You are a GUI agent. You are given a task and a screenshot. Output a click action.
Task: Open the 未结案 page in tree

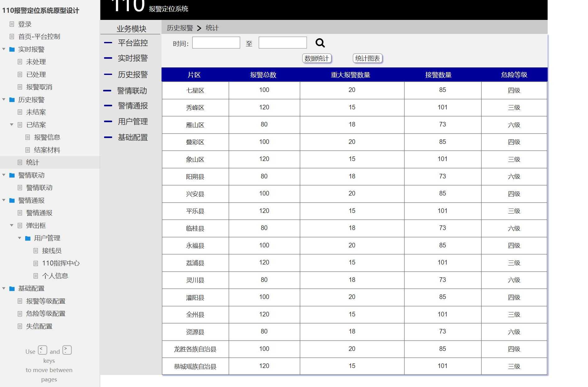pos(36,112)
